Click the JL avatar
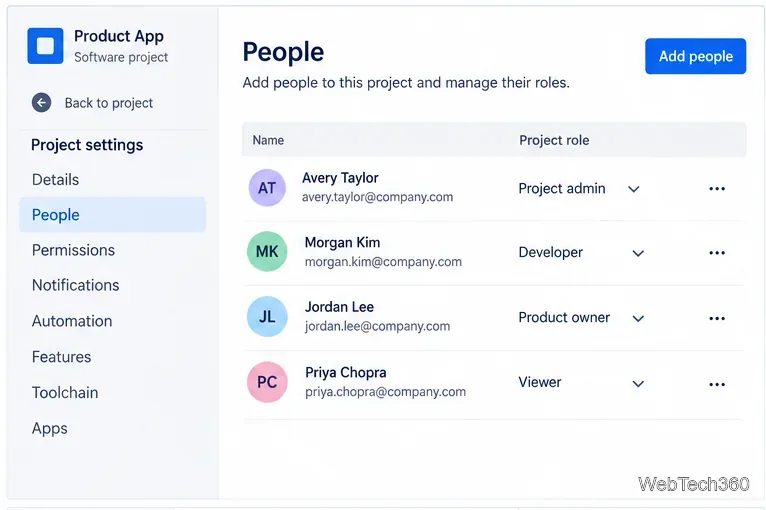The height and width of the screenshot is (510, 766). 267,317
